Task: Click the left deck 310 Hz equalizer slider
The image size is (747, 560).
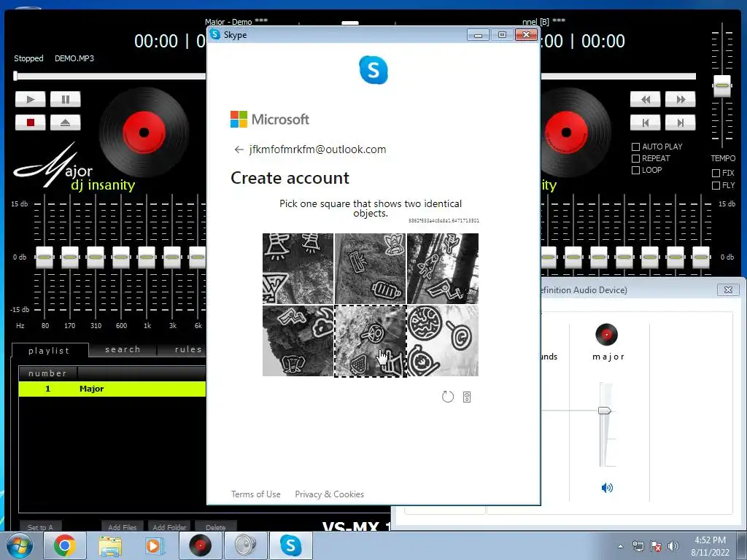Action: point(96,257)
